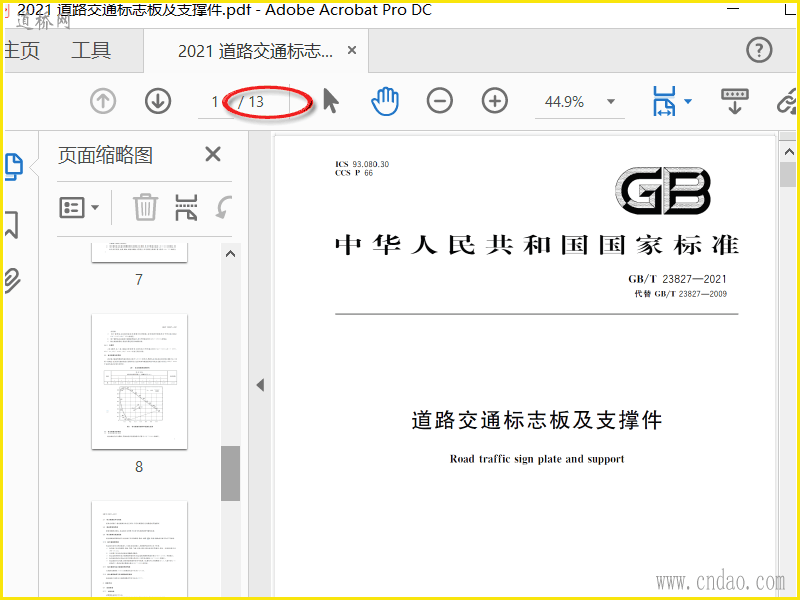Switch to the 主页 tab
Viewport: 800px width, 600px height.
[x=21, y=51]
